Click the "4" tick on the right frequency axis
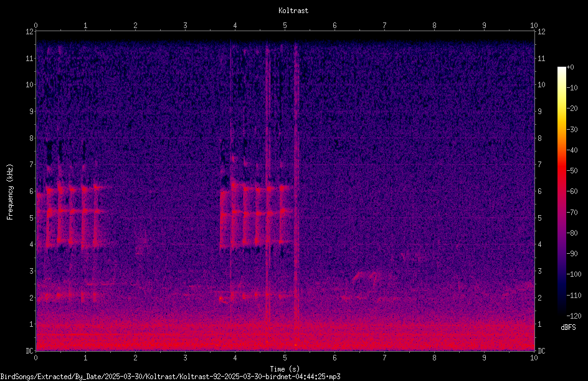The height and width of the screenshot is (381, 588). tap(539, 244)
